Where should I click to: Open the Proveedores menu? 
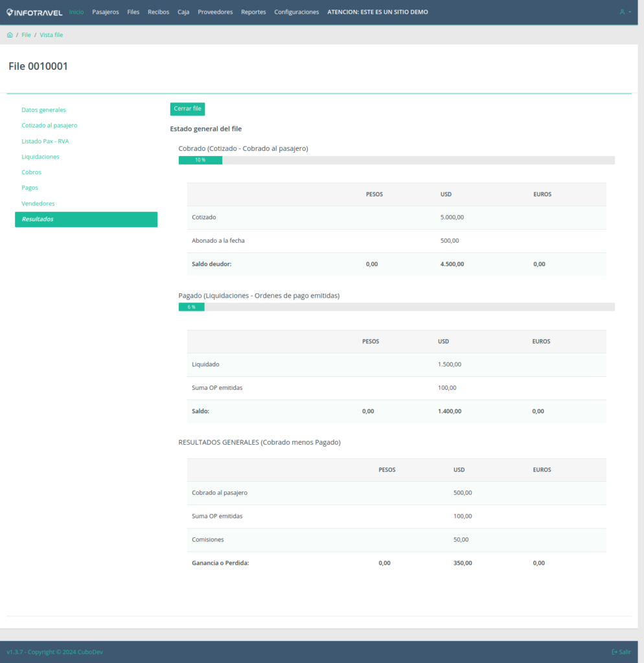pyautogui.click(x=215, y=12)
